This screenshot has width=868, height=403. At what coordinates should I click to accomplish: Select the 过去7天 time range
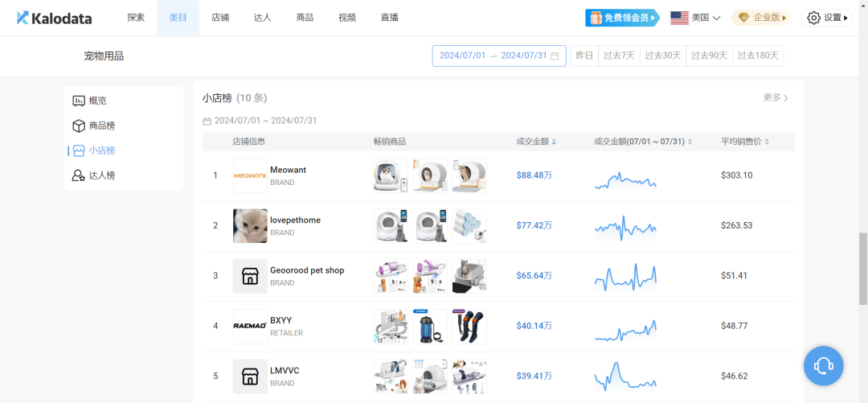point(619,56)
